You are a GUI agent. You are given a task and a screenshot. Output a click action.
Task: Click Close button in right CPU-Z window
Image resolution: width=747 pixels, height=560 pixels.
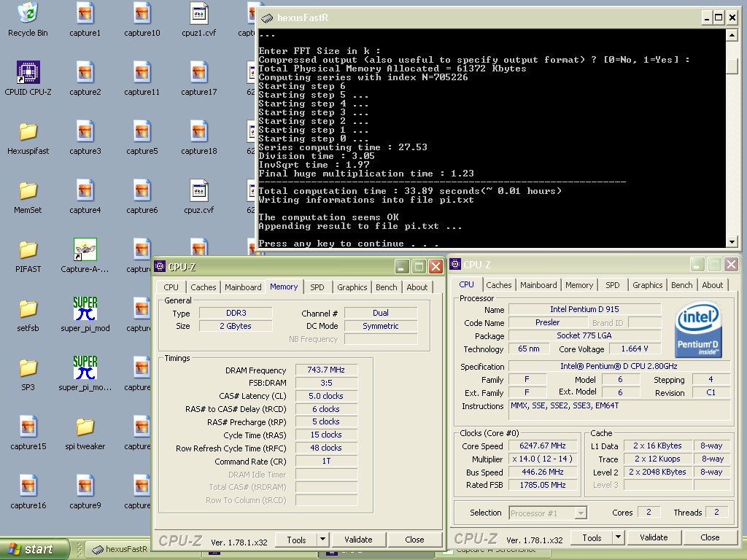[x=710, y=537]
